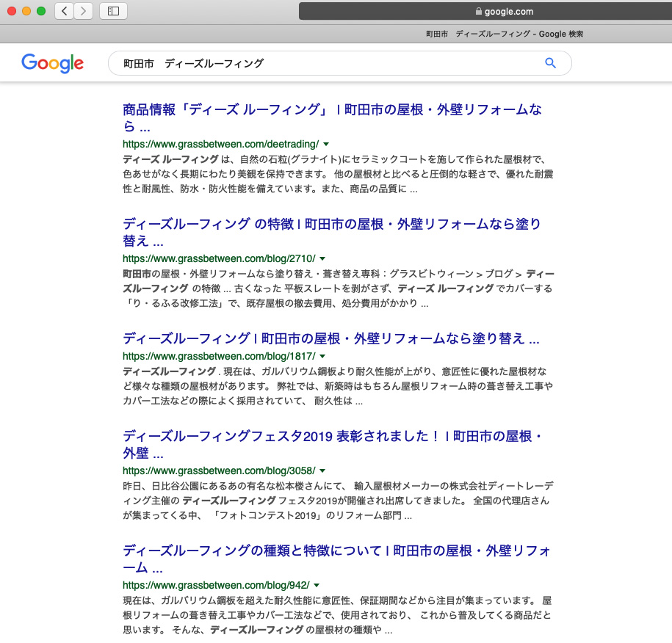Click URL grassbetween.com/blog/3058/
672x643 pixels.
(x=219, y=471)
